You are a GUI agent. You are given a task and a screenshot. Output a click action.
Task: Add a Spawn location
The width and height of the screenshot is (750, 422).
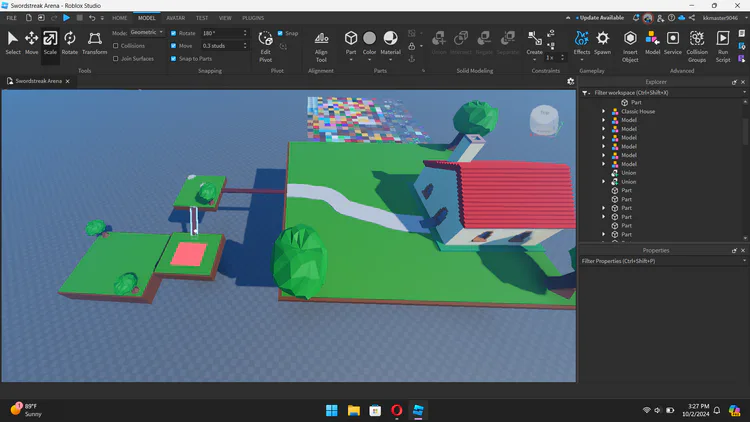[x=603, y=43]
